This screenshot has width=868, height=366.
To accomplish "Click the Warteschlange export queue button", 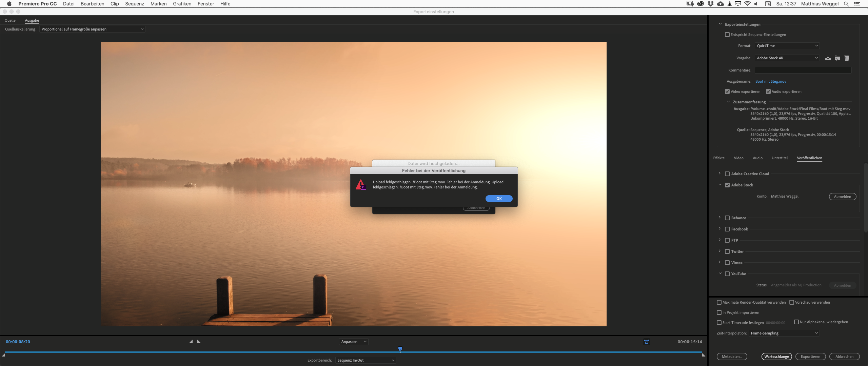I will pos(776,356).
